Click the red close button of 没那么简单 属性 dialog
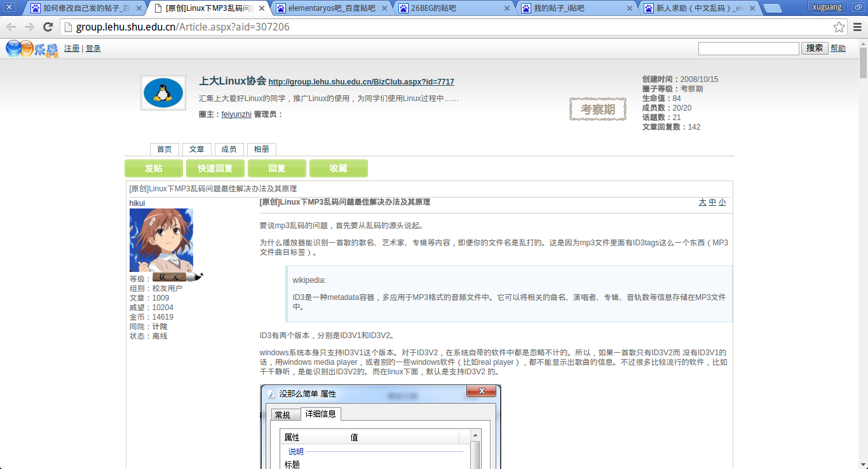 click(x=481, y=391)
